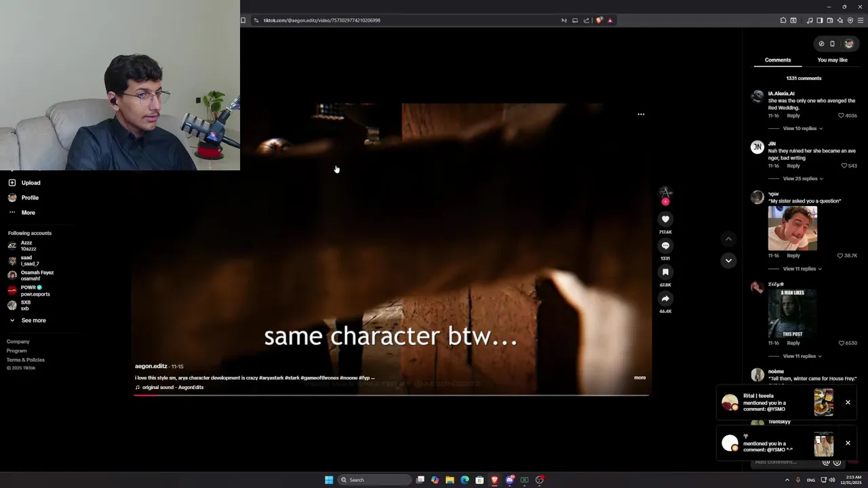Open the three-dot video options menu
Viewport: 868px width, 488px height.
click(x=641, y=114)
